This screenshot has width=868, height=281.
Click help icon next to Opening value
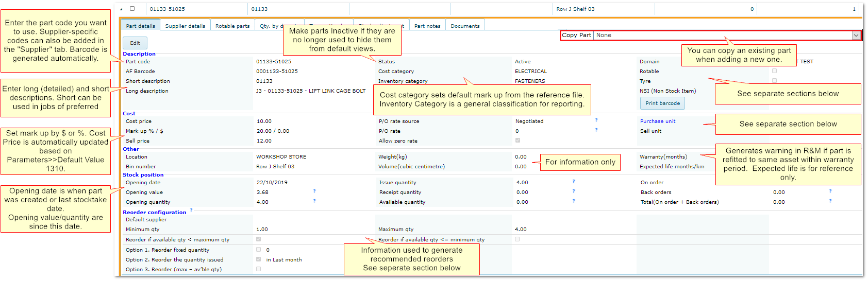tap(314, 191)
